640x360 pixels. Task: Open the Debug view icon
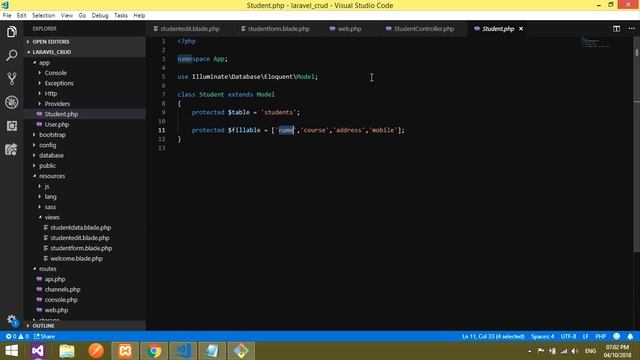pos(11,102)
